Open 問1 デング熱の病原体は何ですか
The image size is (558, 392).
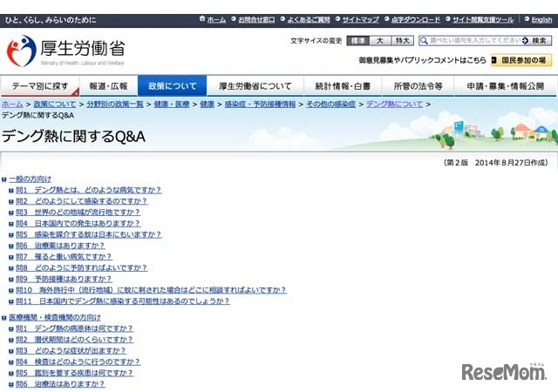tap(75, 328)
